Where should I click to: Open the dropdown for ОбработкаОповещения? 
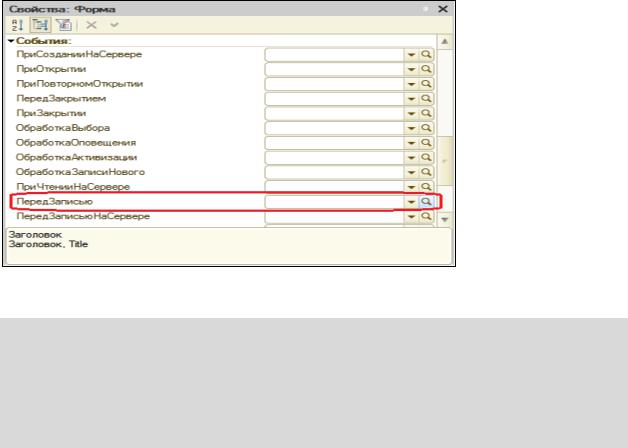click(411, 143)
